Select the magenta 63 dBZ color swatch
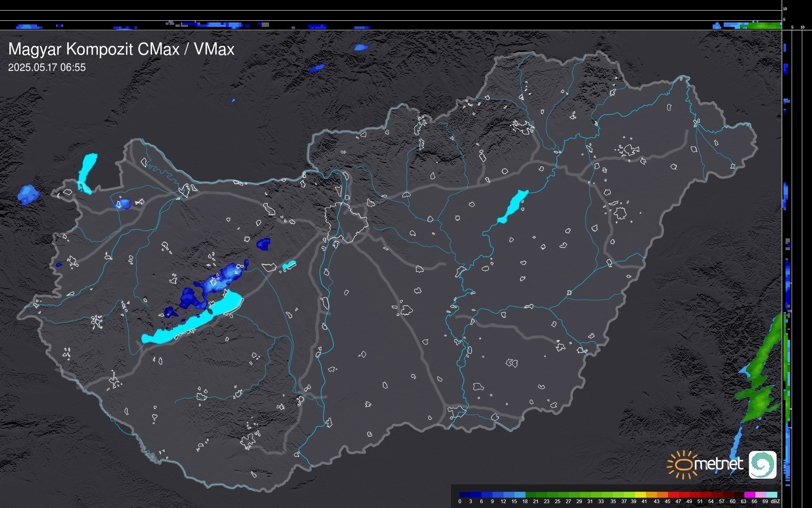 click(x=749, y=495)
